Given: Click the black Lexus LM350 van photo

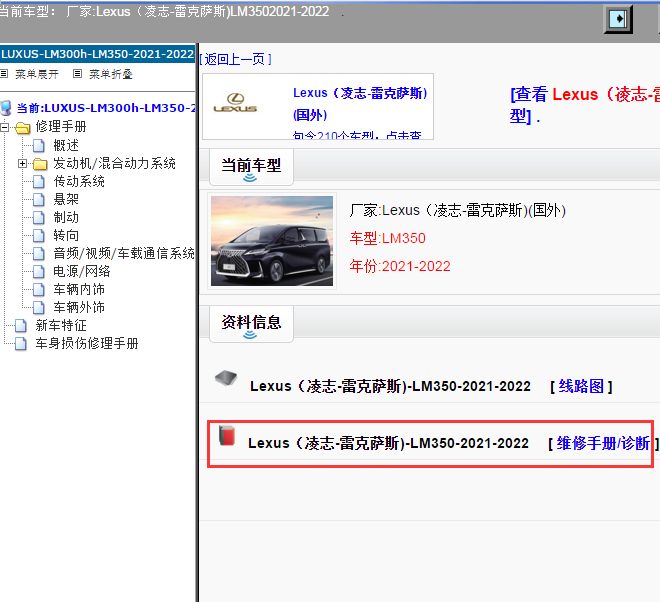Looking at the screenshot, I should point(272,241).
